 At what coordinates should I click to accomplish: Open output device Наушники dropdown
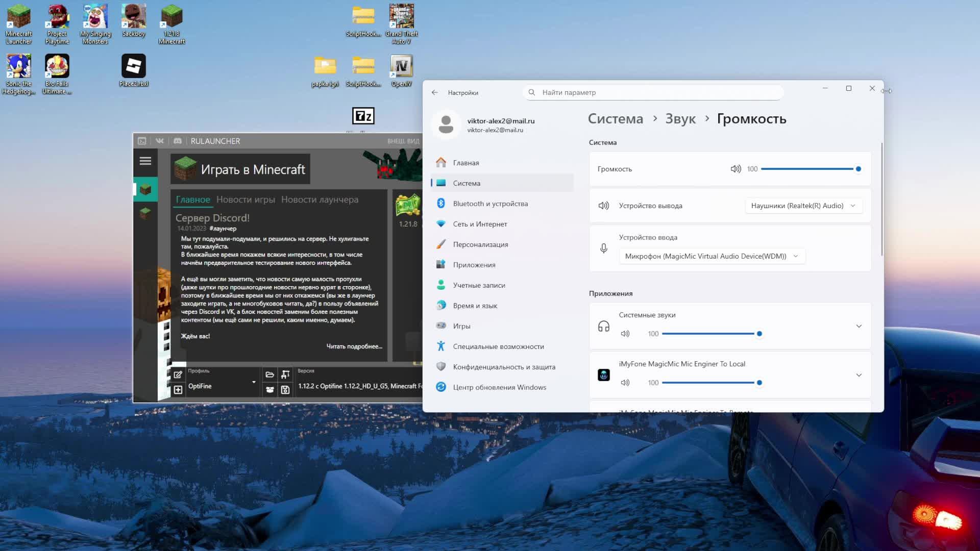[803, 206]
